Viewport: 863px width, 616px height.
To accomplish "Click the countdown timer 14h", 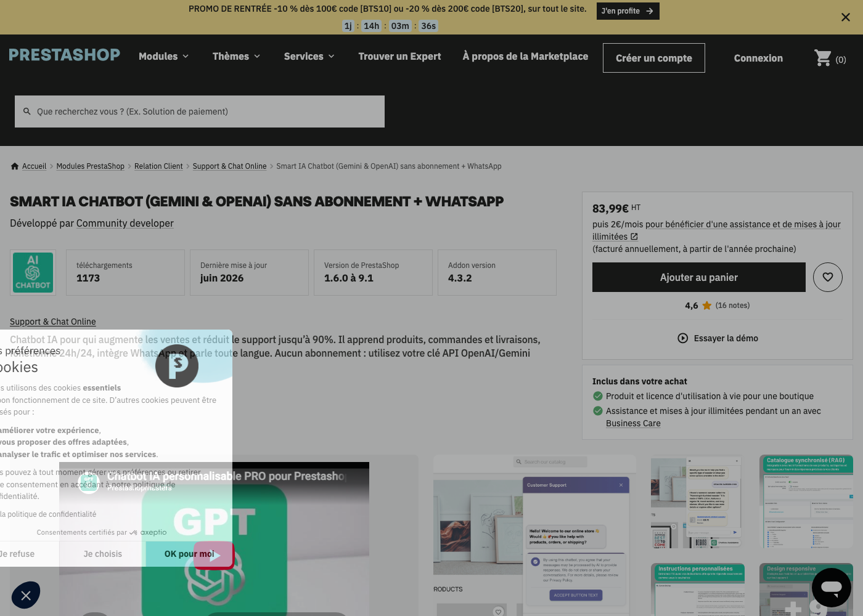I will click(371, 26).
